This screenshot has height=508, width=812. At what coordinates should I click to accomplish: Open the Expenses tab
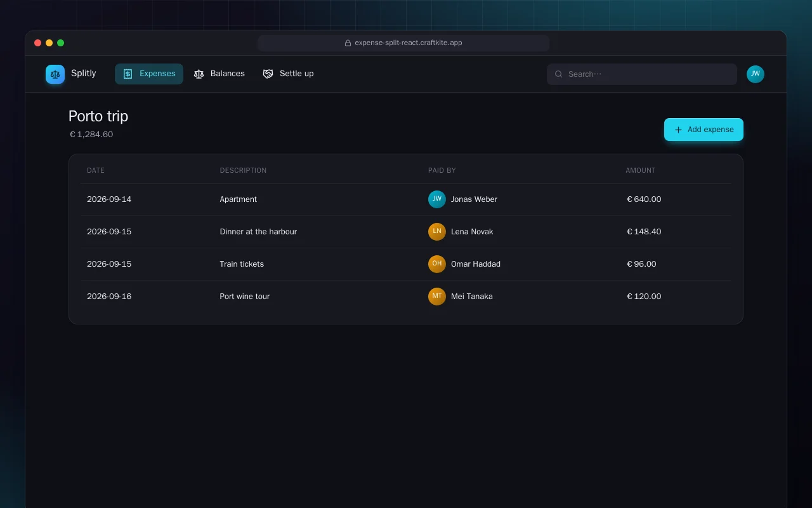(x=149, y=74)
